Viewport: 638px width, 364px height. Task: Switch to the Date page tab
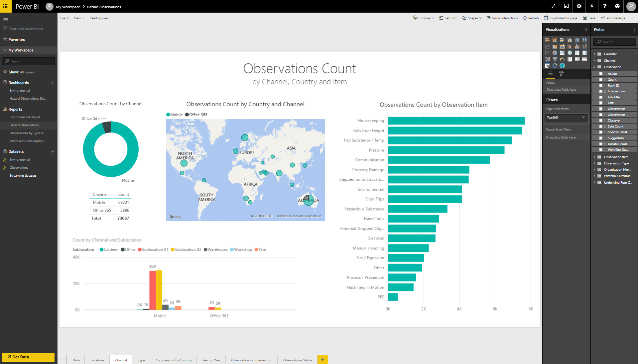point(76,360)
